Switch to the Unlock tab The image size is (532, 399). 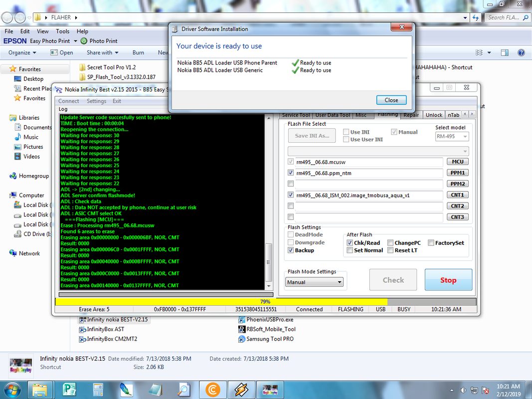434,115
